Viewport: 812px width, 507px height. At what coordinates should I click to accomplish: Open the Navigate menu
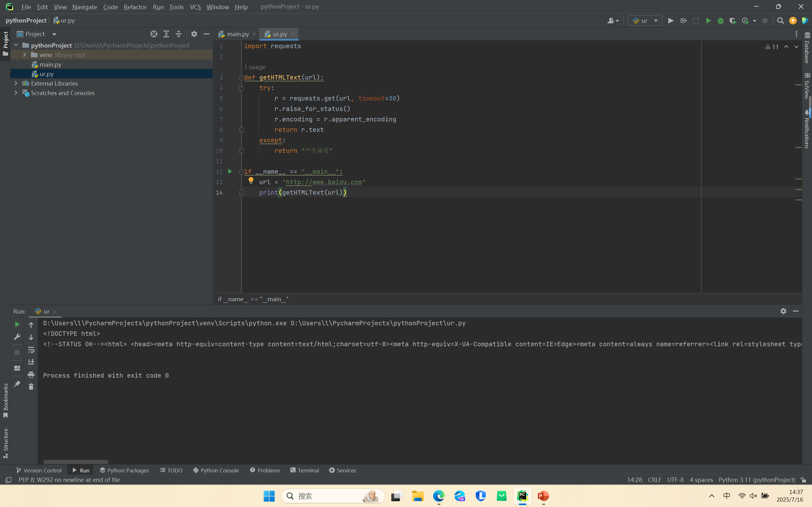[84, 7]
